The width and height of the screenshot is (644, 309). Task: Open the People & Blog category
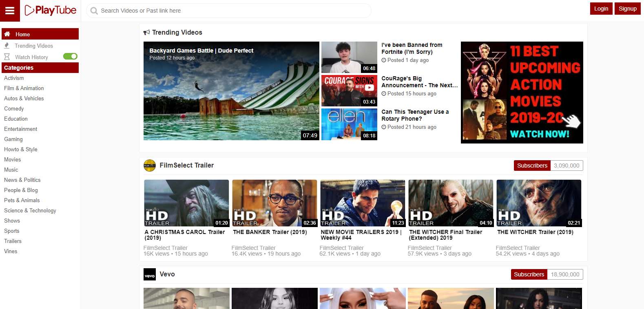(x=21, y=190)
